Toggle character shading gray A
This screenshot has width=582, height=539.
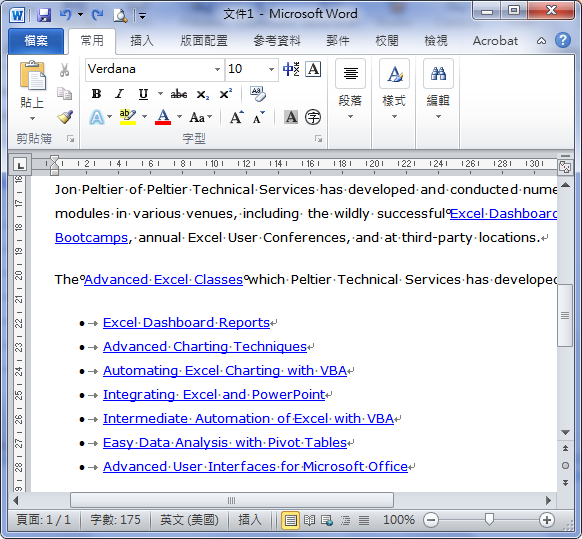[291, 117]
